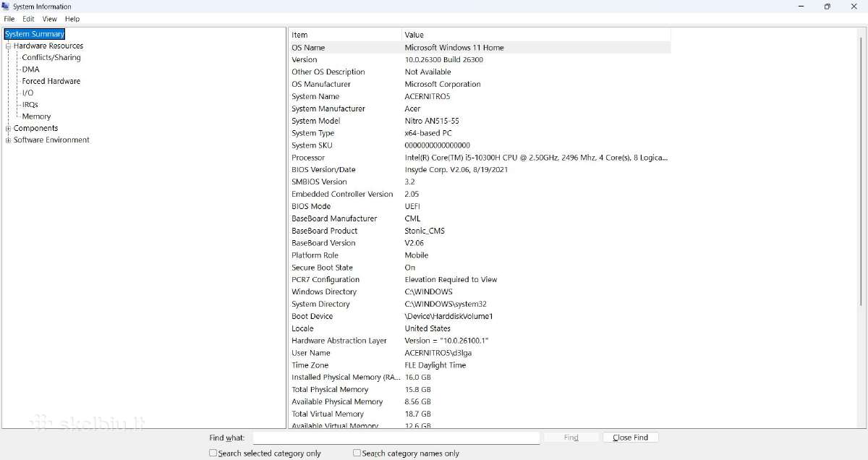Select IRQs under Hardware Resources

point(30,105)
